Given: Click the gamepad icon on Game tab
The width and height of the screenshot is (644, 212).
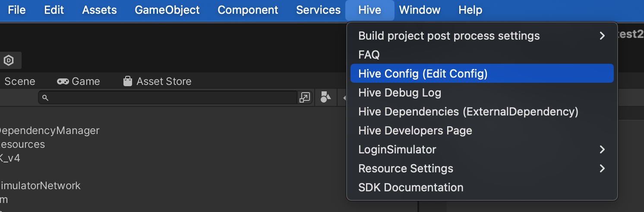Looking at the screenshot, I should [x=63, y=81].
